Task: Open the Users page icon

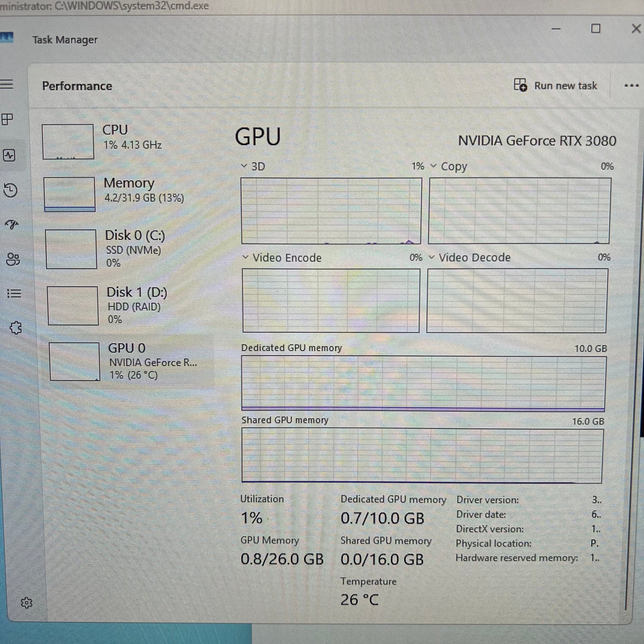Action: tap(13, 259)
